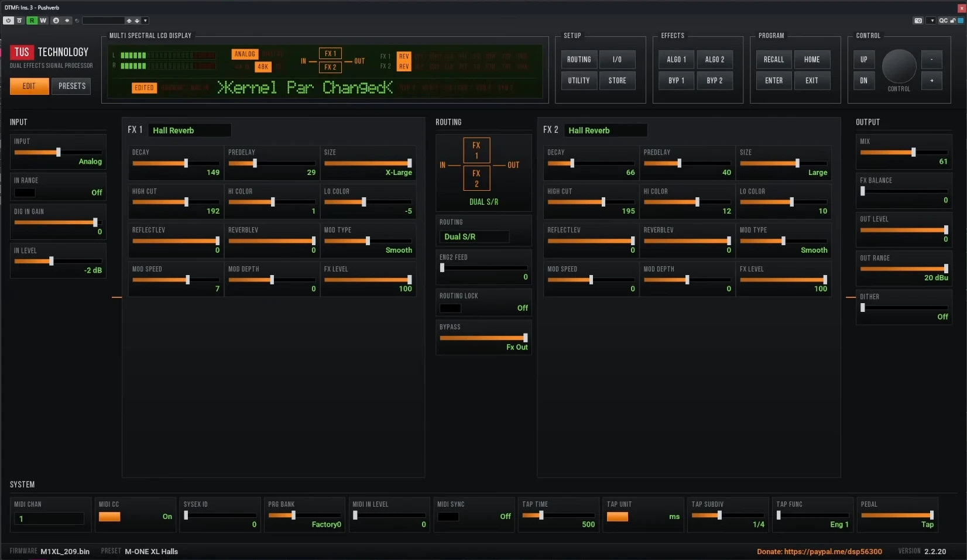Open the PayPal donate link
Screen dimensions: 967x560
point(819,551)
